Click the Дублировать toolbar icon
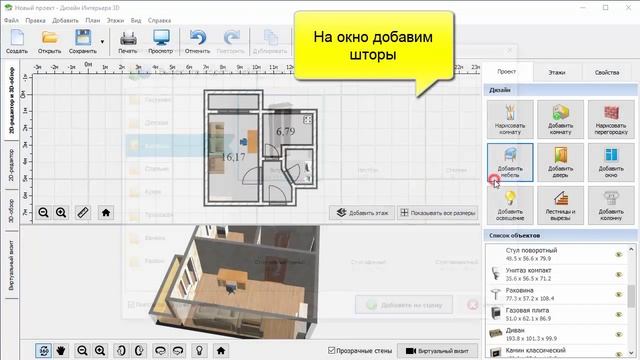Screen dimensions: 640x360 click(270, 42)
